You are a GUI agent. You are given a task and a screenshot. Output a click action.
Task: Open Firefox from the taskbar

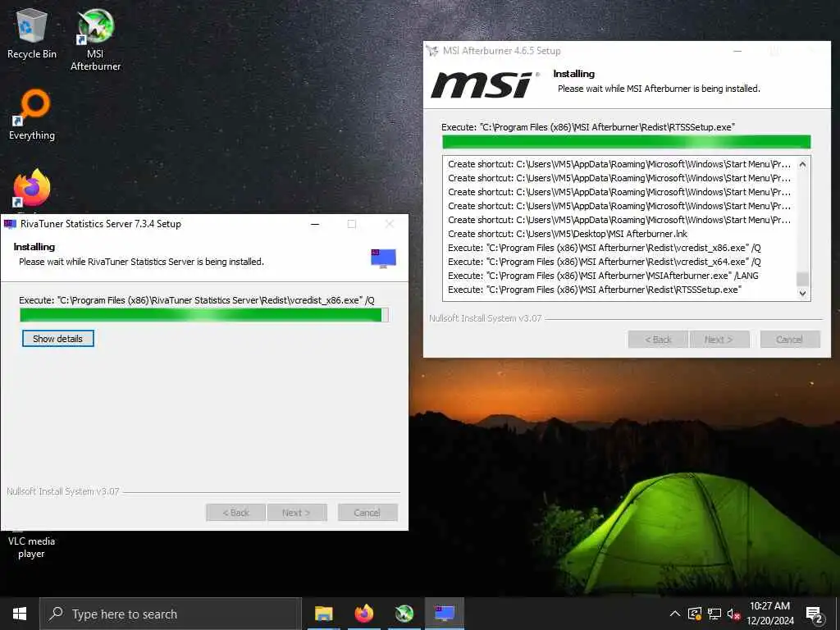[x=363, y=614]
